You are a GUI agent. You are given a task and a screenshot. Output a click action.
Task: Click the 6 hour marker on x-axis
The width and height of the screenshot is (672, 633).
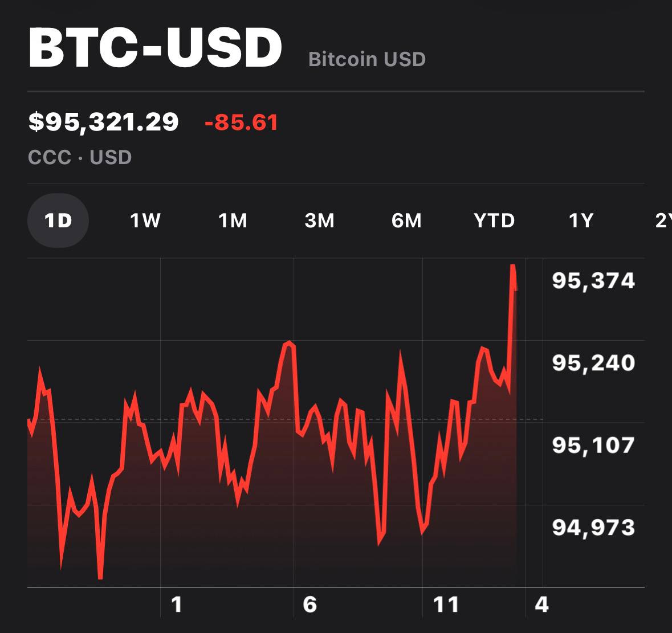coord(309,604)
